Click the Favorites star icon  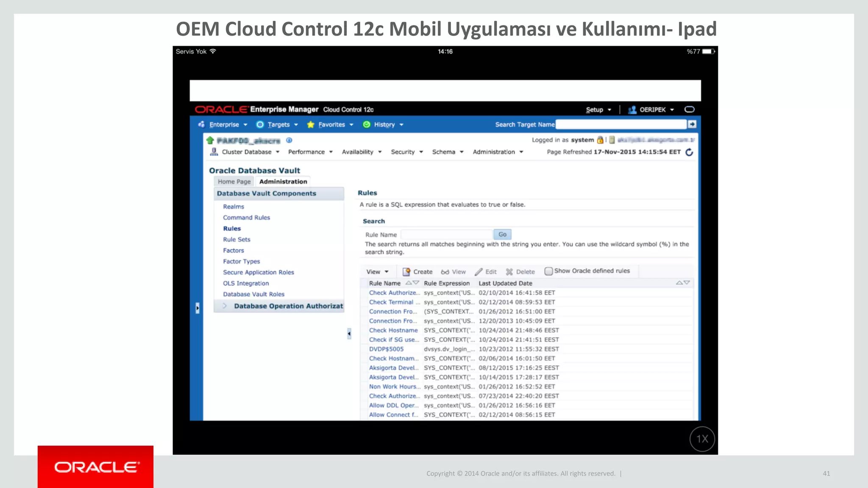click(x=311, y=125)
